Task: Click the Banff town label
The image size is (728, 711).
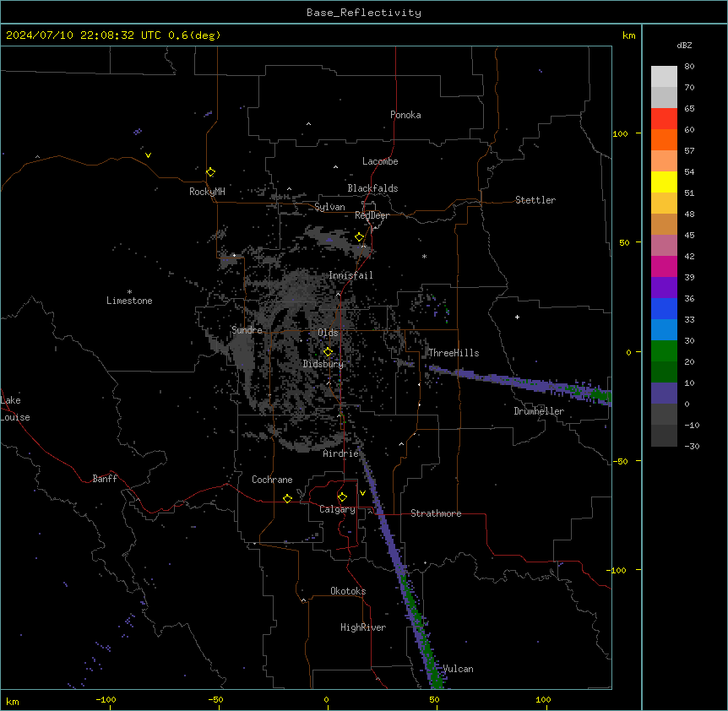Action: [105, 479]
